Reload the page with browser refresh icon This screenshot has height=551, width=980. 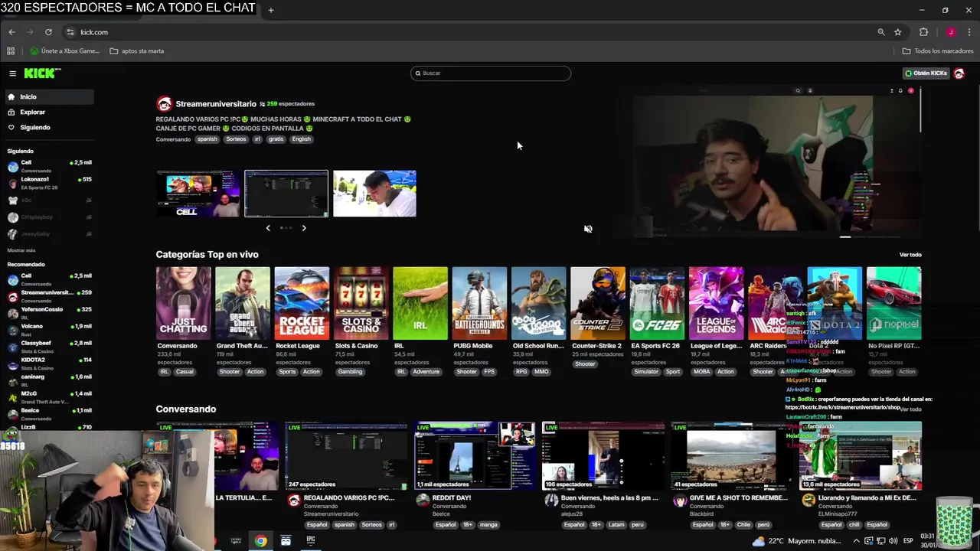(48, 32)
